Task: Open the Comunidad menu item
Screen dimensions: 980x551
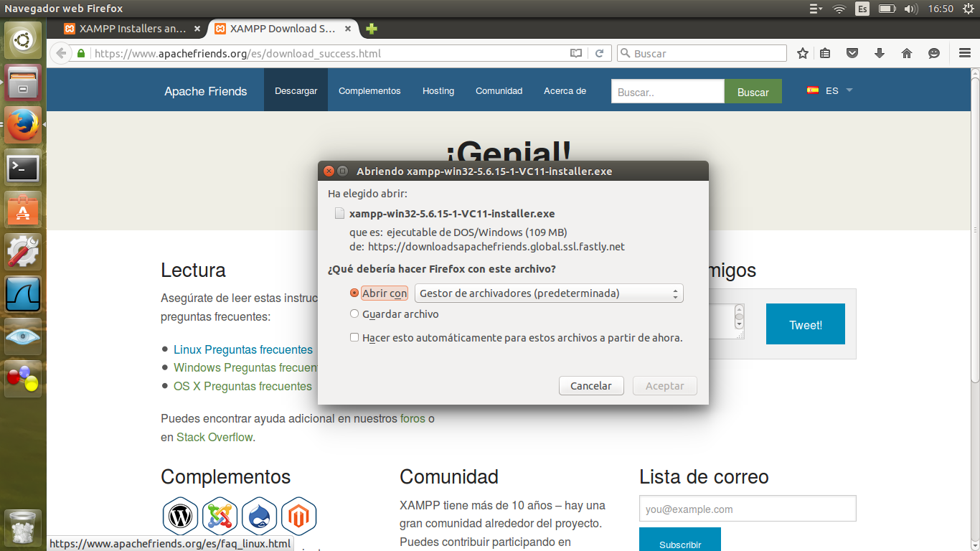Action: click(499, 90)
